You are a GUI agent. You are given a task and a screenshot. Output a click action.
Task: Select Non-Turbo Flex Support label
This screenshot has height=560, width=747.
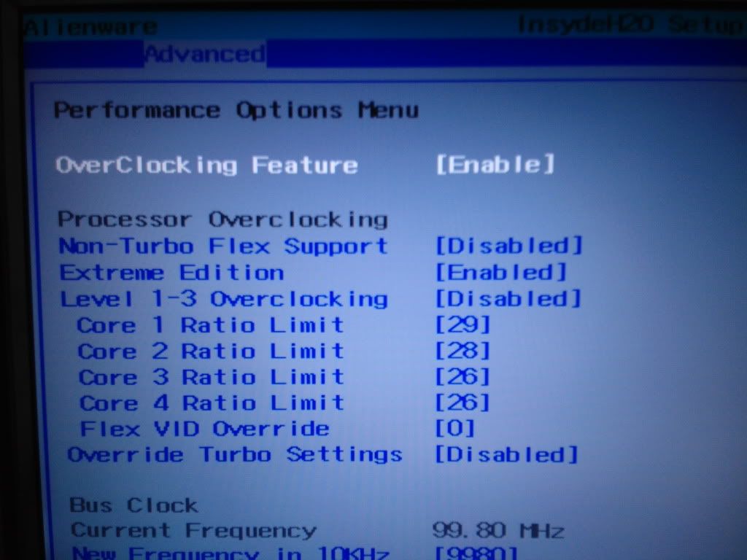coord(223,246)
